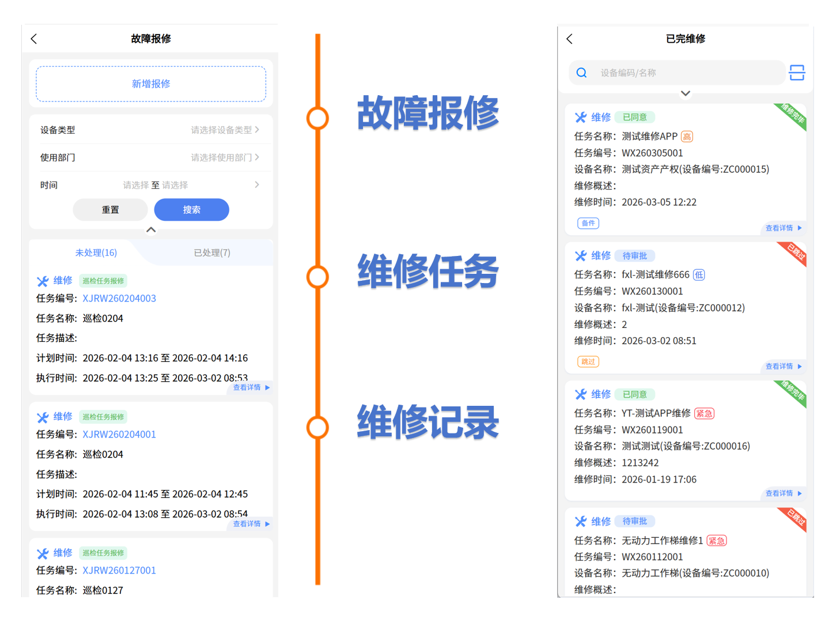Type in the 设备编码/名称 search field
Image resolution: width=840 pixels, height=626 pixels.
coord(686,73)
